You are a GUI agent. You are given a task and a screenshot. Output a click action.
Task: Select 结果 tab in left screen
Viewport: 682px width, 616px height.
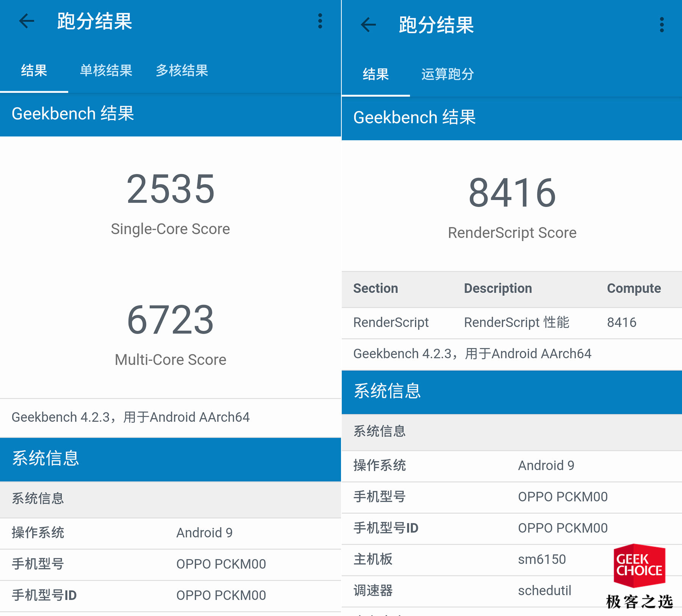(x=34, y=71)
